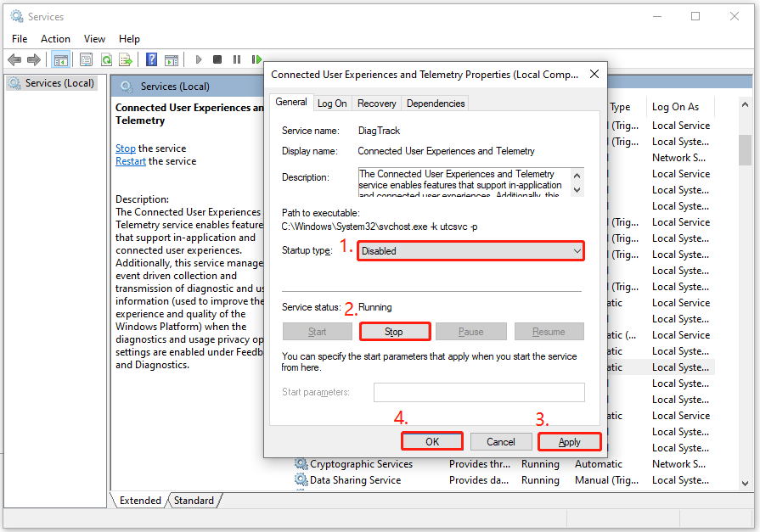Screen dimensions: 760x532
Task: Switch to the Log On tab
Action: (x=332, y=104)
